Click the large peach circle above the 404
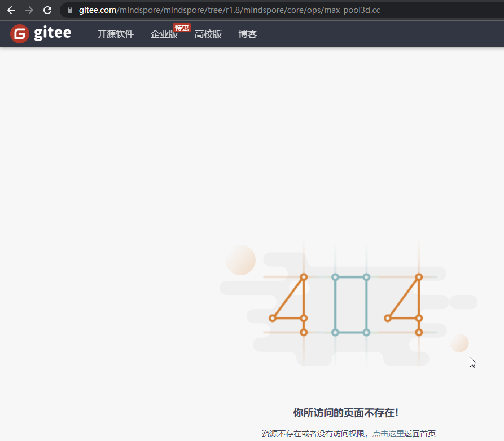 pyautogui.click(x=241, y=260)
